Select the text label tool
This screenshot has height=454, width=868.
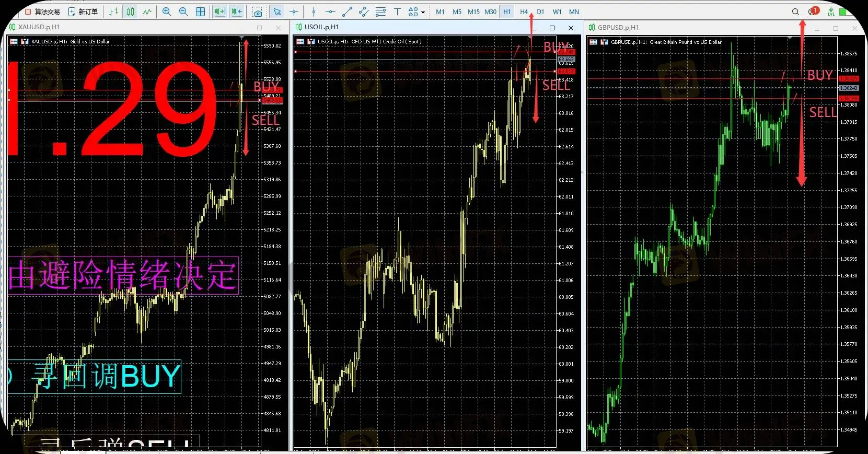[x=397, y=11]
